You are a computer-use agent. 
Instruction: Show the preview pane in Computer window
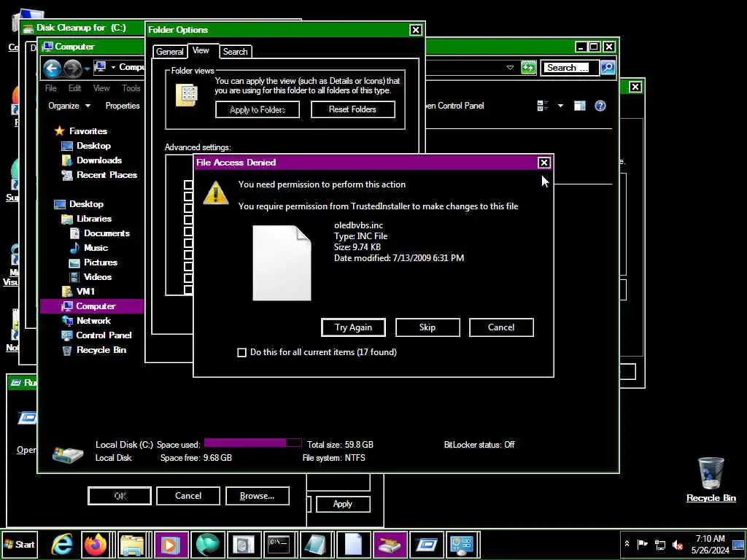pyautogui.click(x=580, y=106)
